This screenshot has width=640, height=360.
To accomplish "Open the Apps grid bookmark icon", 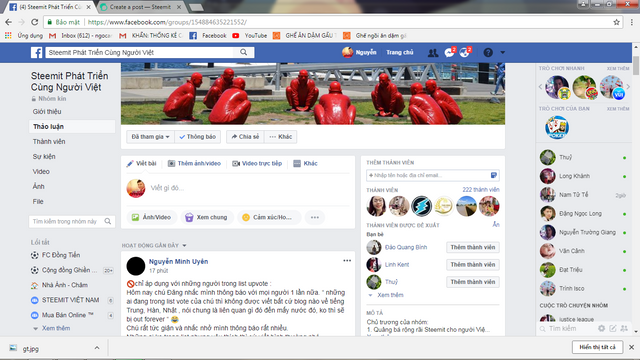I will [x=8, y=36].
